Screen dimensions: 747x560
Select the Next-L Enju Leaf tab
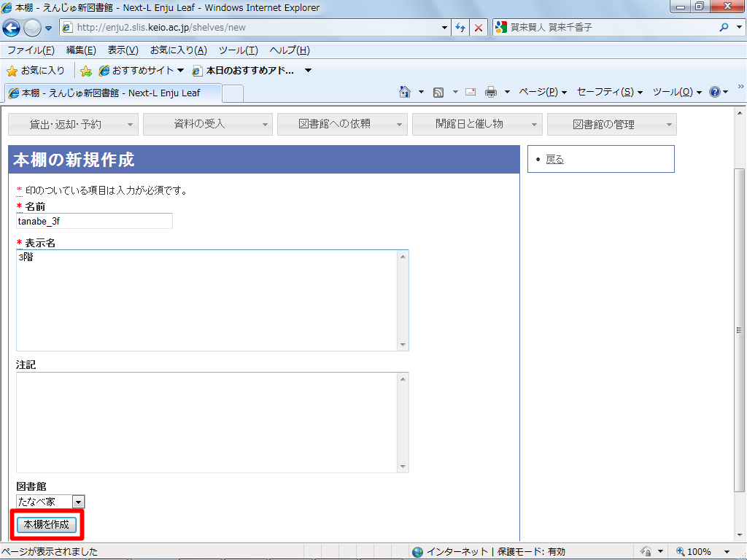111,93
